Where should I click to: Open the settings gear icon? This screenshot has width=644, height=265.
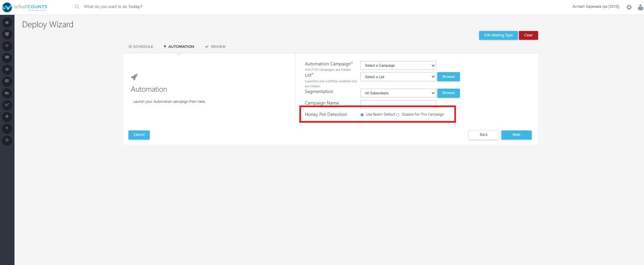point(629,7)
